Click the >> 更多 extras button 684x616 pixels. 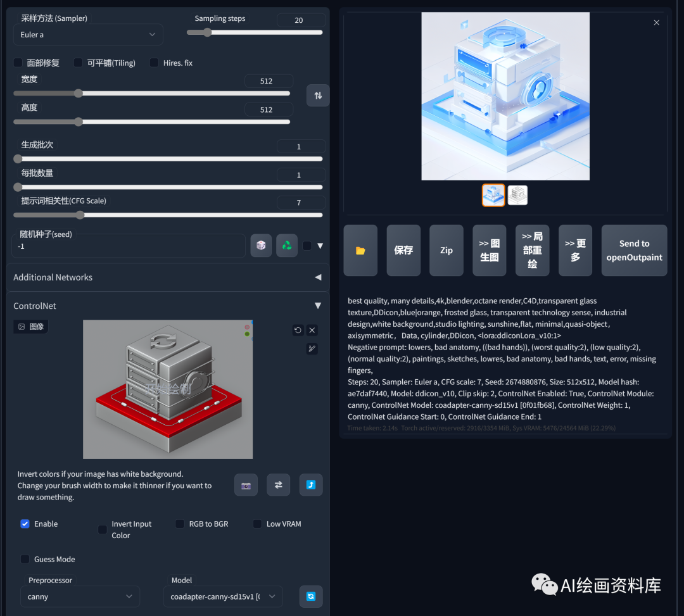pyautogui.click(x=575, y=250)
